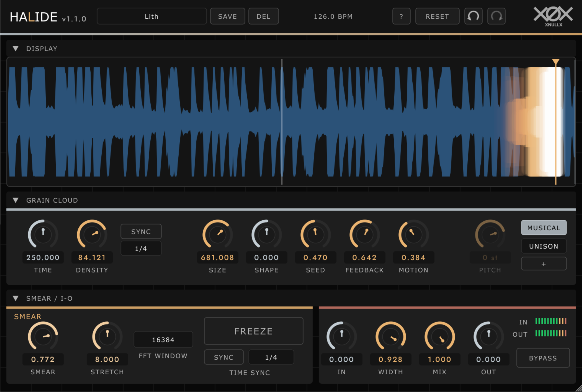Click the OUT gain knob
This screenshot has width=582, height=392.
point(489,336)
